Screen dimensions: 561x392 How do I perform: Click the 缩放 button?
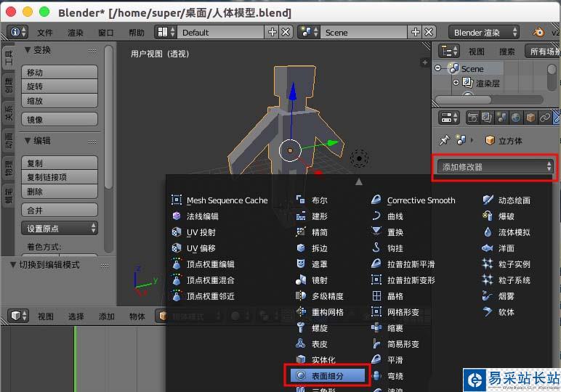pos(60,101)
